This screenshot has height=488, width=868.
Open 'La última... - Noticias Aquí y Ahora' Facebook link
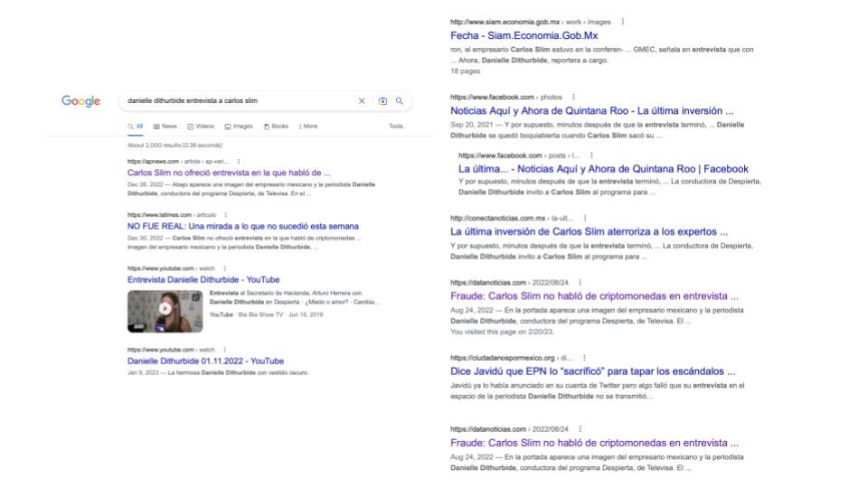point(603,169)
